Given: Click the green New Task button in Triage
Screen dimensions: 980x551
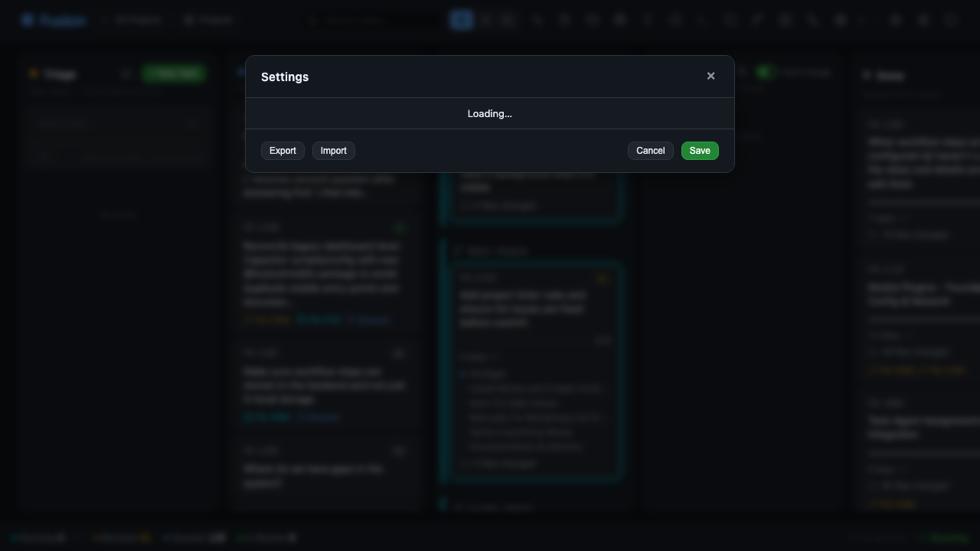Looking at the screenshot, I should click(174, 73).
